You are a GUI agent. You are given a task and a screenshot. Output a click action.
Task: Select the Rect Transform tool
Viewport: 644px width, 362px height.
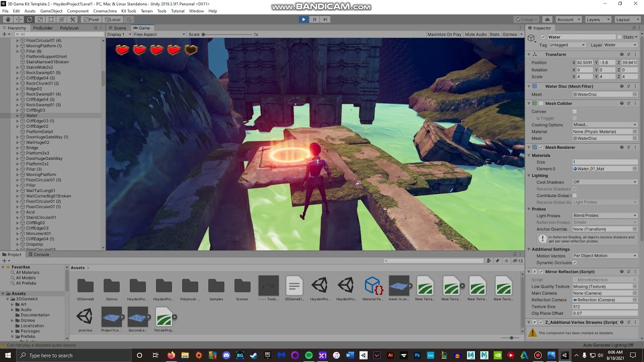pos(51,19)
